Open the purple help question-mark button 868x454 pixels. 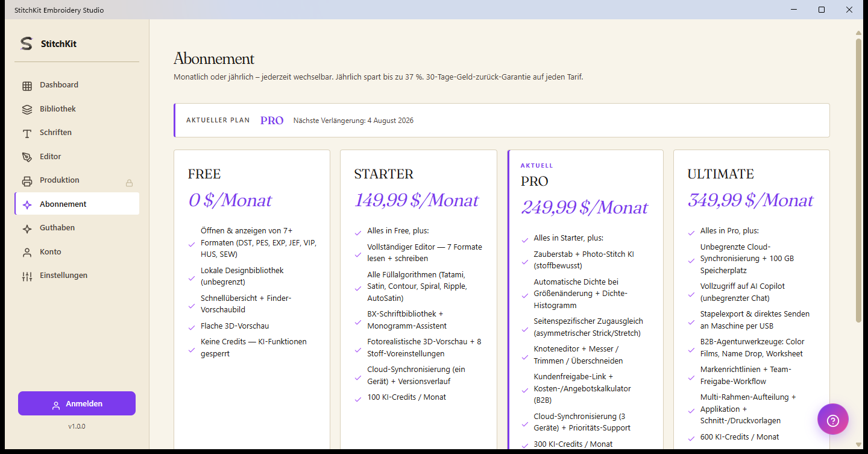[833, 420]
